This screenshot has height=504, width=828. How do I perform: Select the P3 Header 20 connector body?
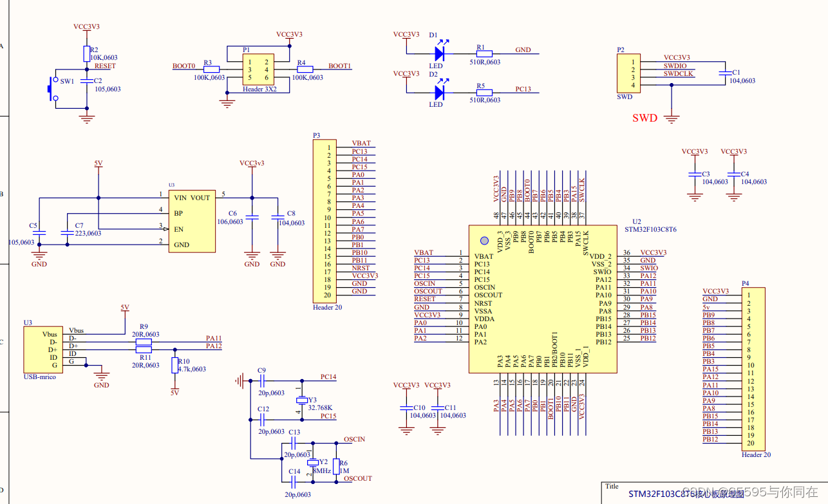tap(325, 221)
